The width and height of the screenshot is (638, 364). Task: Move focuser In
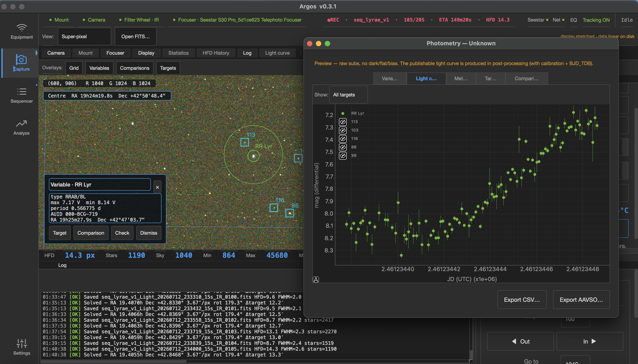pos(590,341)
